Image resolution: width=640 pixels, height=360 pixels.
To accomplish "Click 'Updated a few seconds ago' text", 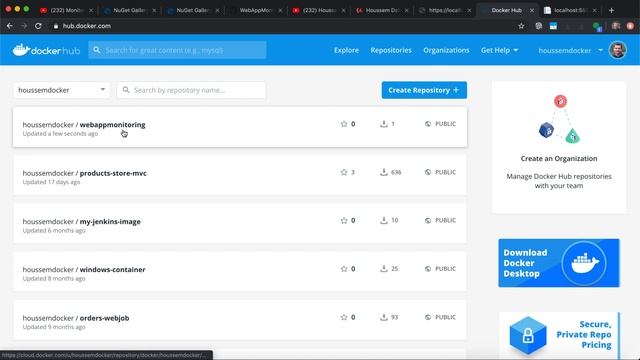I will pos(60,134).
